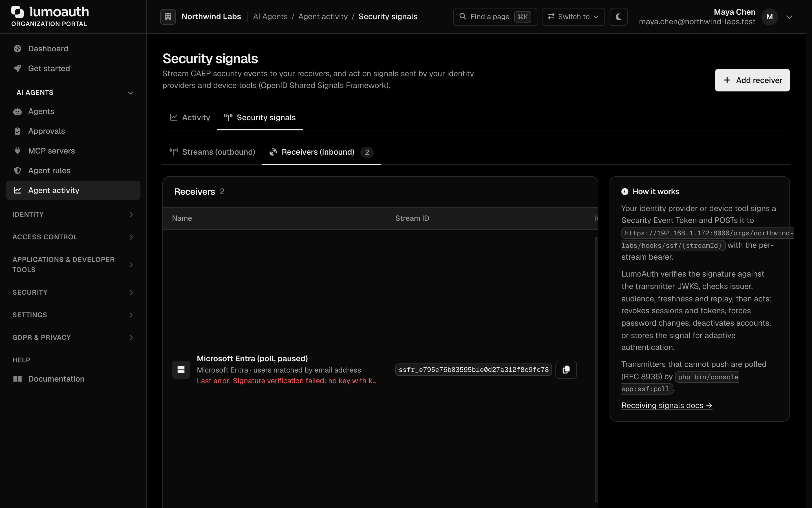Viewport: 812px width, 508px height.
Task: Toggle dark mode moon icon
Action: point(618,16)
